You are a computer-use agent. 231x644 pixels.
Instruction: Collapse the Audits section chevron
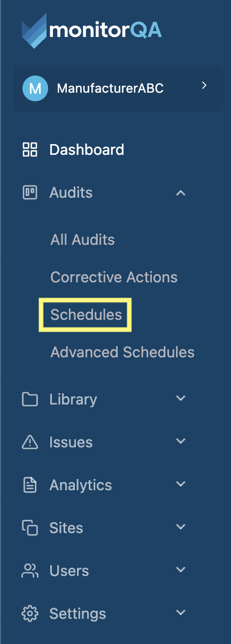coord(181,192)
